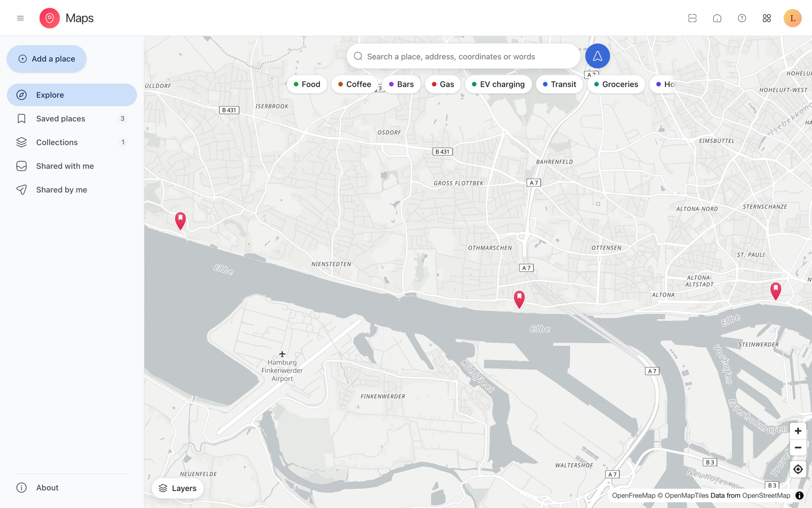Click the Shared with me inbox icon
This screenshot has width=812, height=508.
tap(22, 166)
